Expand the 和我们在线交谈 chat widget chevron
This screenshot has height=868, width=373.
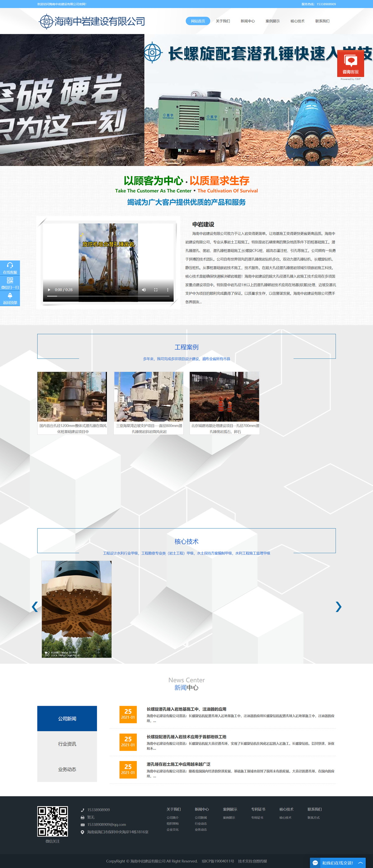pos(360,863)
